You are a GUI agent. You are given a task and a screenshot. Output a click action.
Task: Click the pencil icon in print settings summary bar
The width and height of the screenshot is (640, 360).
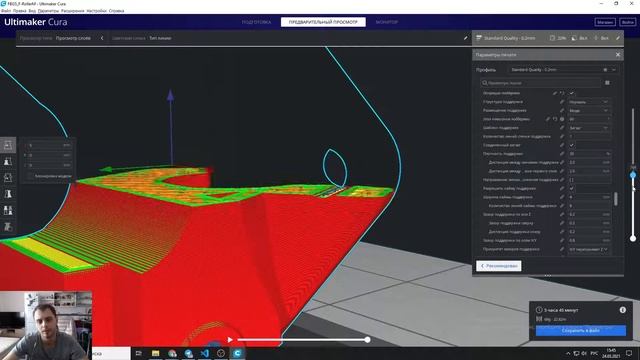(618, 38)
